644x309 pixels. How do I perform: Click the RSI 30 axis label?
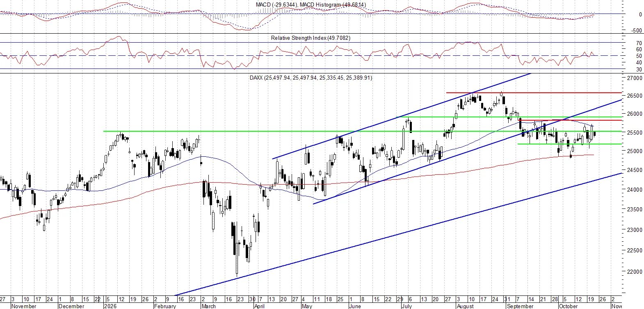tap(639, 70)
